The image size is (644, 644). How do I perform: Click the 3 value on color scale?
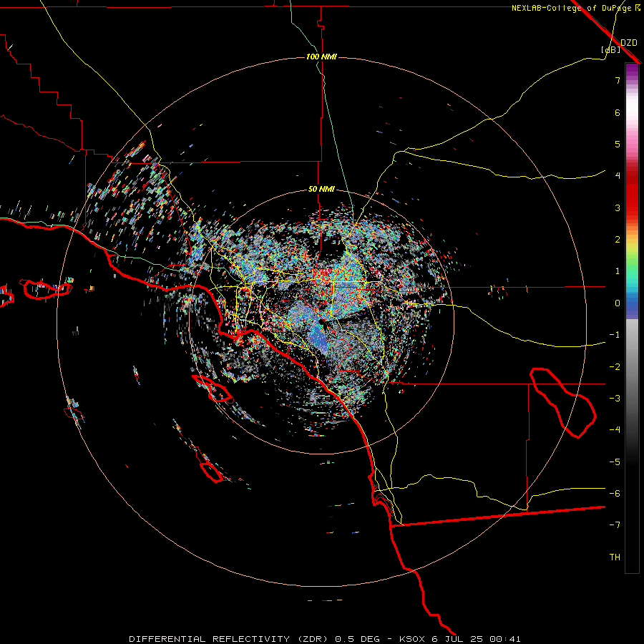click(x=618, y=208)
